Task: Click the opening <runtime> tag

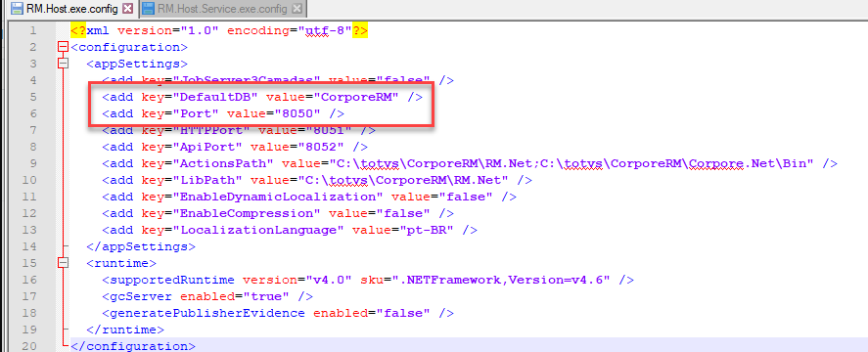Action: tap(121, 263)
